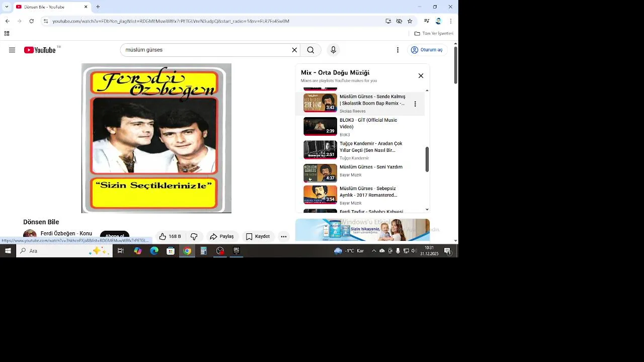Screen dimensions: 644x362
Task: Click the Kaydet save button
Action: (x=258, y=236)
